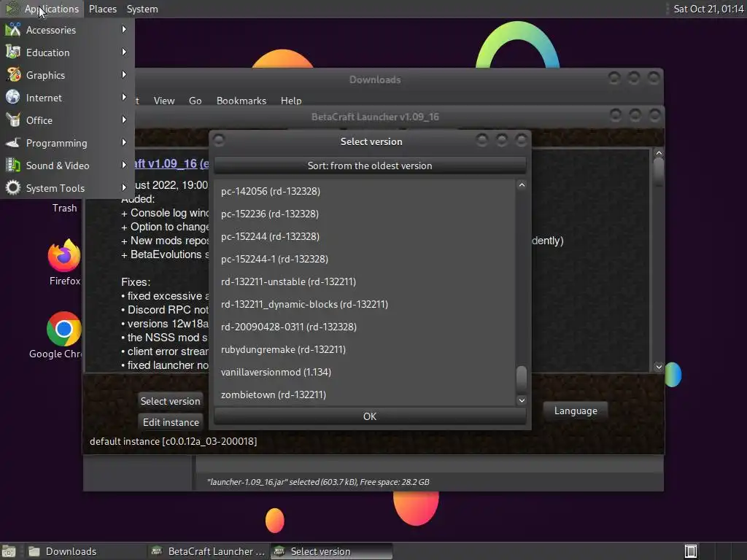The image size is (747, 560).
Task: Select version rd-20090428-0311 (rd-132328)
Action: coord(365,327)
